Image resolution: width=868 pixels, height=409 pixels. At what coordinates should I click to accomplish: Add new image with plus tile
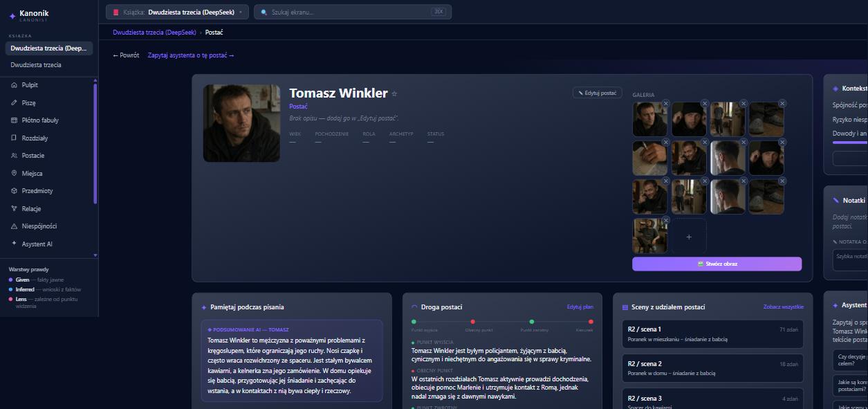[689, 237]
